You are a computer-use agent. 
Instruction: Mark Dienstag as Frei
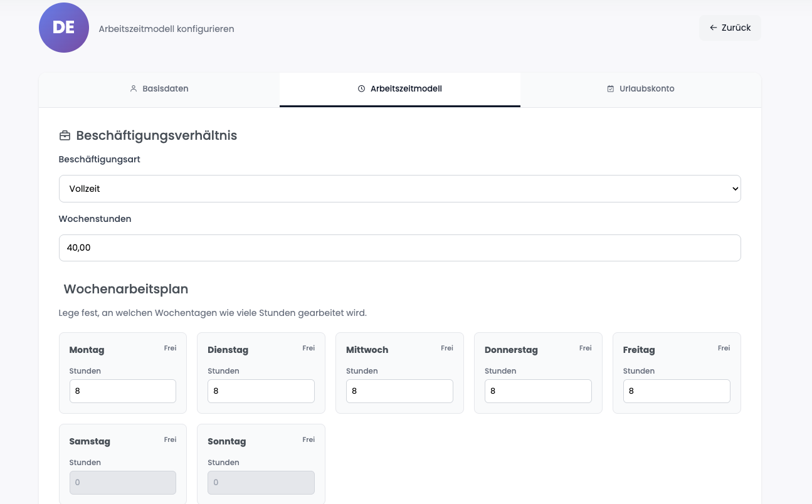308,348
